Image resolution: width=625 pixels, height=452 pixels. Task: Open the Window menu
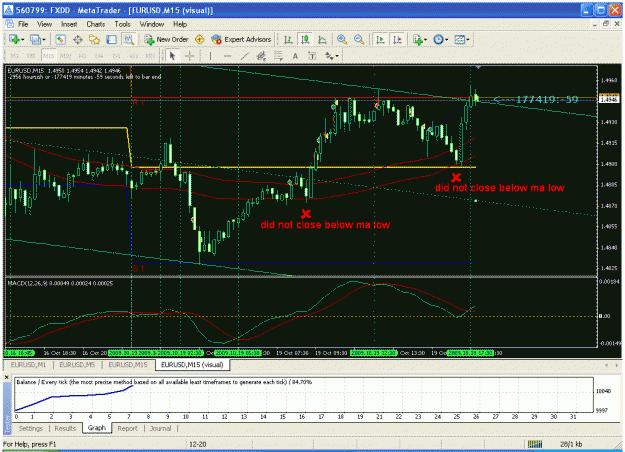pos(151,24)
